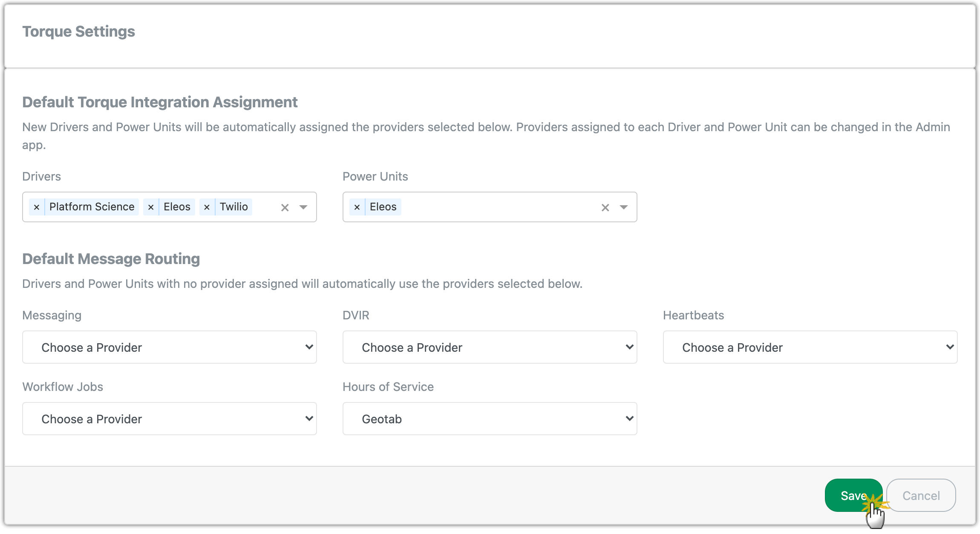
Task: Open the DVIR provider dropdown
Action: pyautogui.click(x=490, y=347)
